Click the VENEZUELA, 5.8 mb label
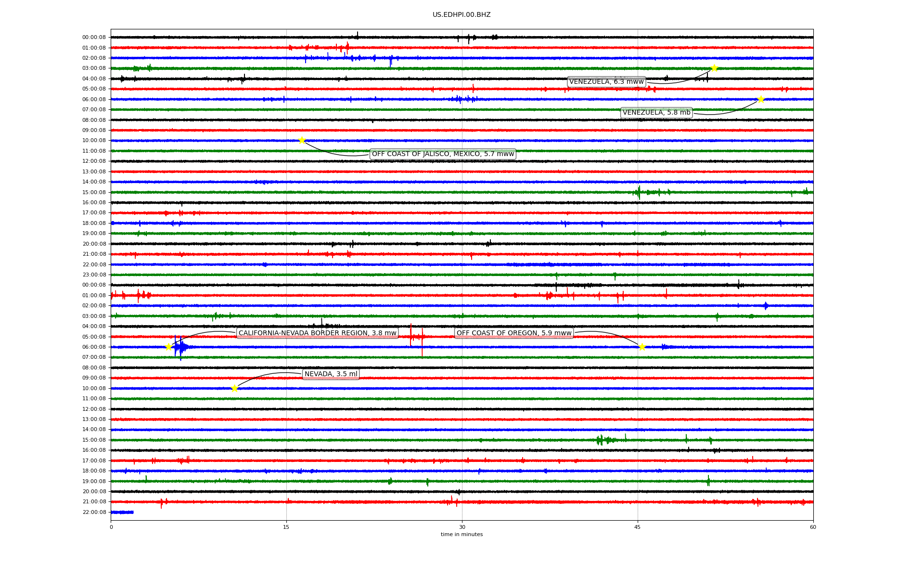The height and width of the screenshot is (578, 924). tap(656, 113)
